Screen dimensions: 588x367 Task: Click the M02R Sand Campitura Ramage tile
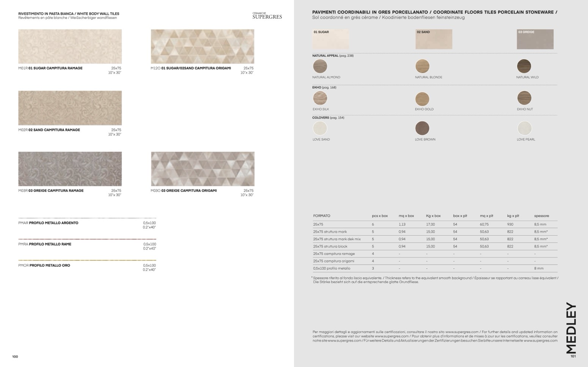click(x=70, y=108)
